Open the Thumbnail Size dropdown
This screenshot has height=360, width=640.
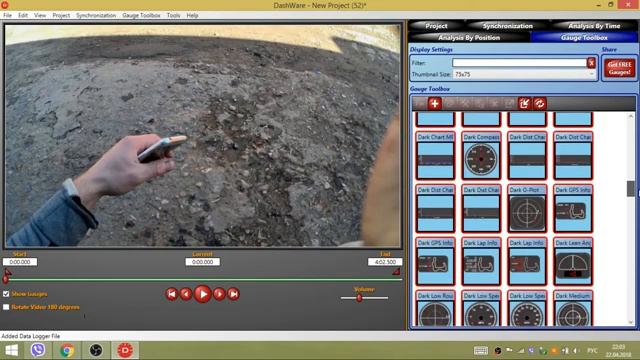(524, 74)
